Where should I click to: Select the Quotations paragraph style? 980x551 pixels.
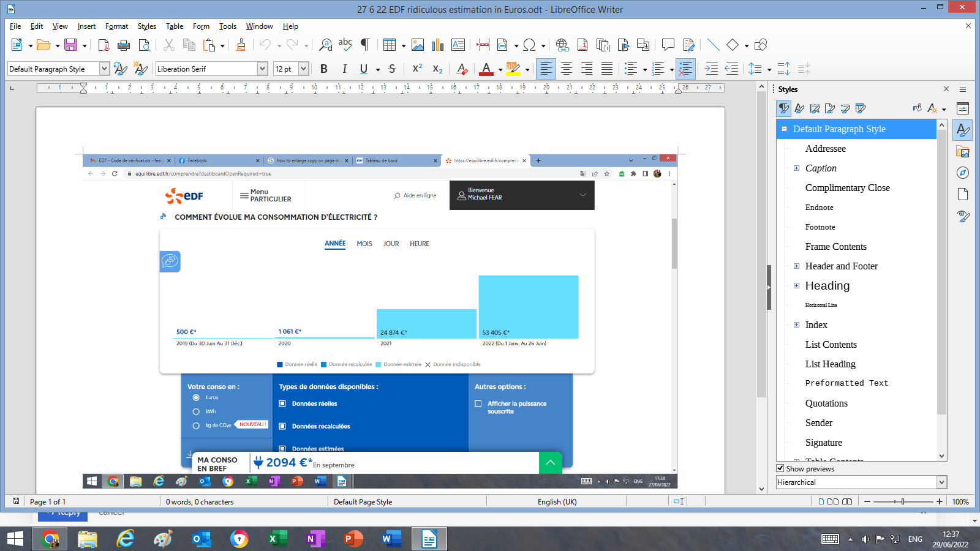click(x=826, y=403)
